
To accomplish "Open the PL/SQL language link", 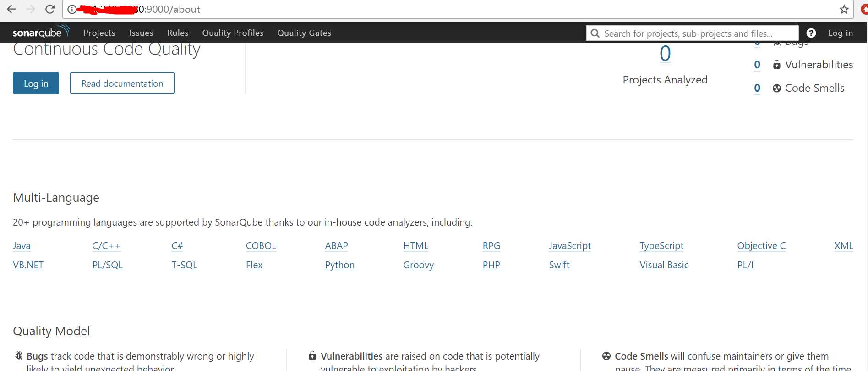I will (x=107, y=265).
